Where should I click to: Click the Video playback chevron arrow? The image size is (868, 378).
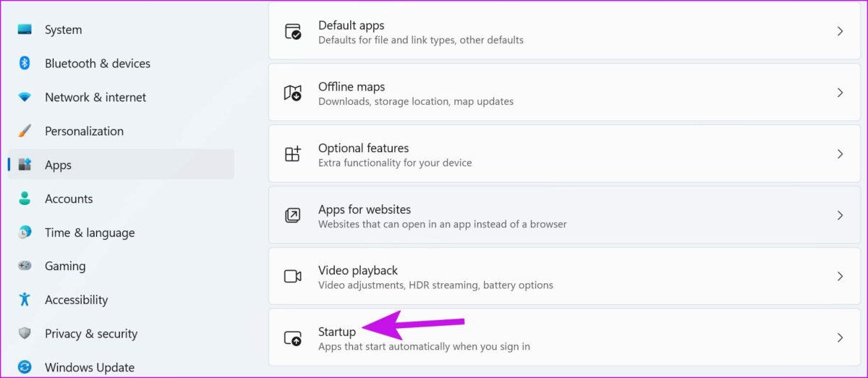coord(840,277)
